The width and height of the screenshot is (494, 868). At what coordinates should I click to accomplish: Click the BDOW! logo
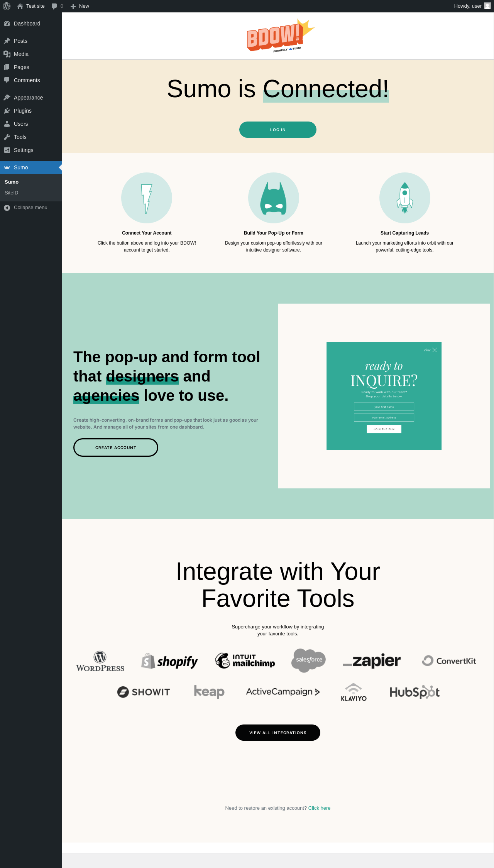(281, 36)
